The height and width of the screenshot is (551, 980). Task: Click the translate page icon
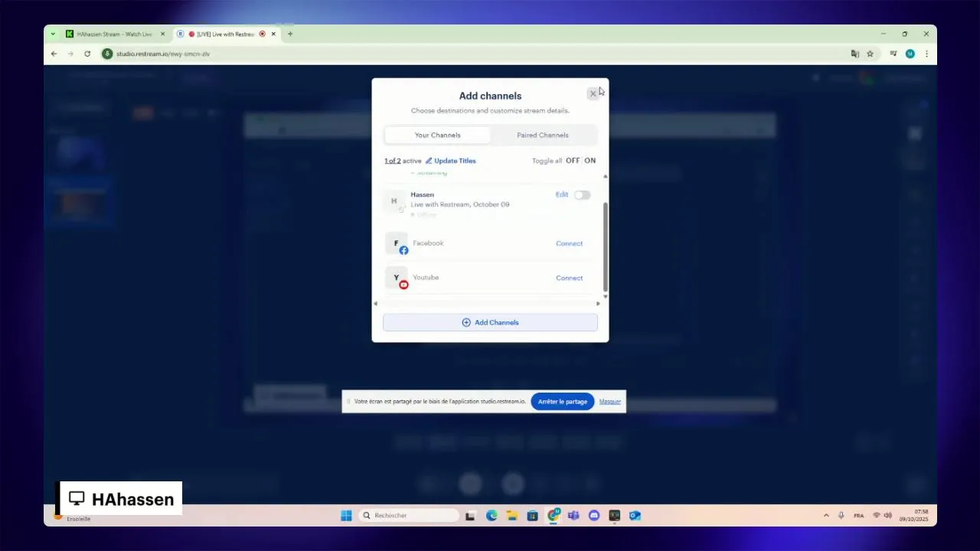[x=854, y=54]
